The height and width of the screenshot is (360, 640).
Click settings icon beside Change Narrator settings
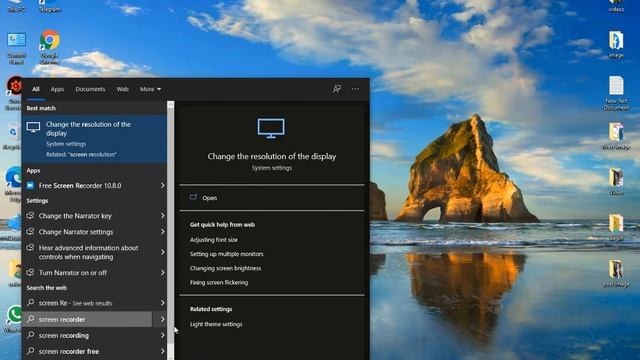click(x=30, y=231)
